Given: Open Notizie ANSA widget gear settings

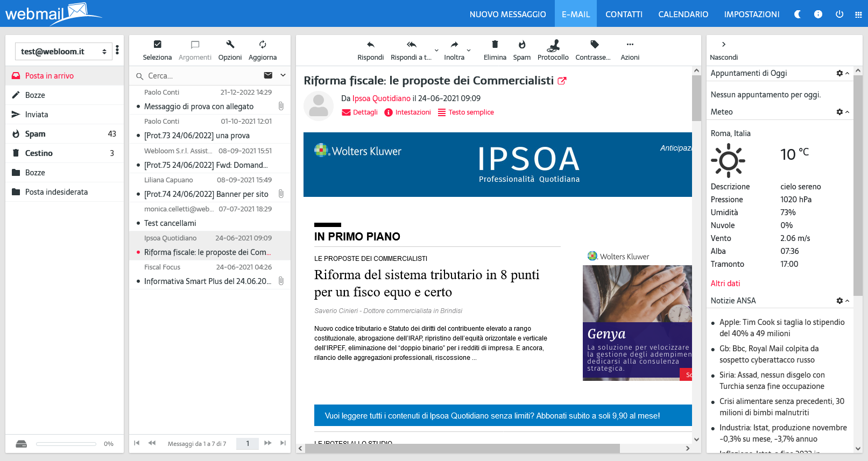Looking at the screenshot, I should (839, 301).
